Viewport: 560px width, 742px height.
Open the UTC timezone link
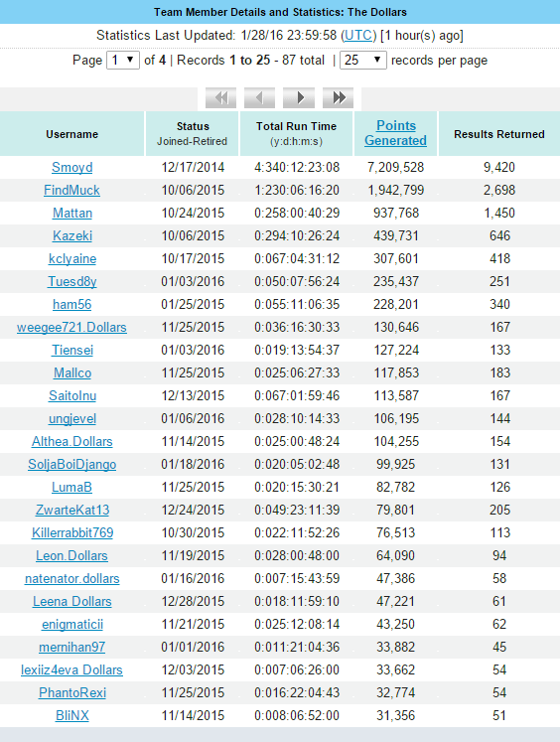click(x=358, y=36)
